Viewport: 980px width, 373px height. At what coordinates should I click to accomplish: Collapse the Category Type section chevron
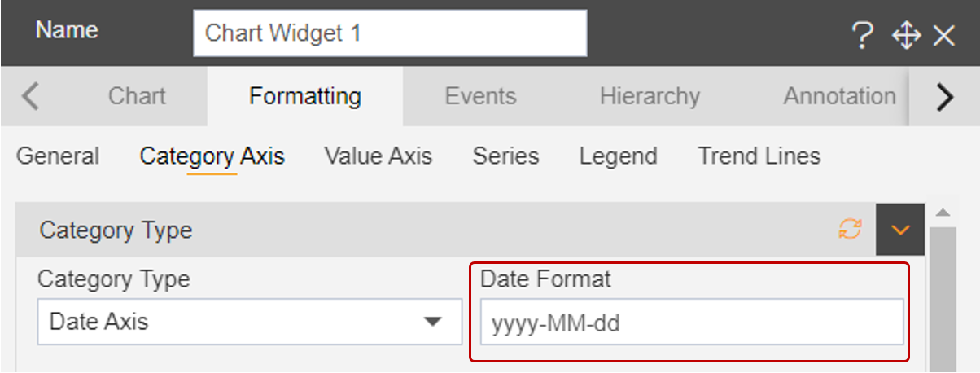900,230
